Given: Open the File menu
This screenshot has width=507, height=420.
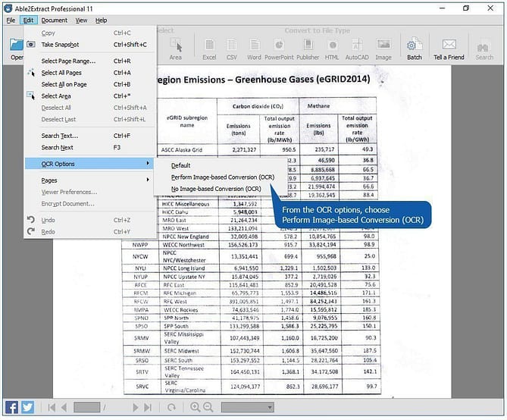Looking at the screenshot, I should pos(11,20).
